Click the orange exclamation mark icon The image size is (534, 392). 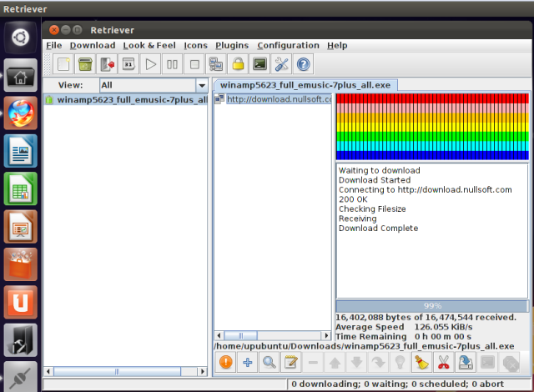click(226, 362)
